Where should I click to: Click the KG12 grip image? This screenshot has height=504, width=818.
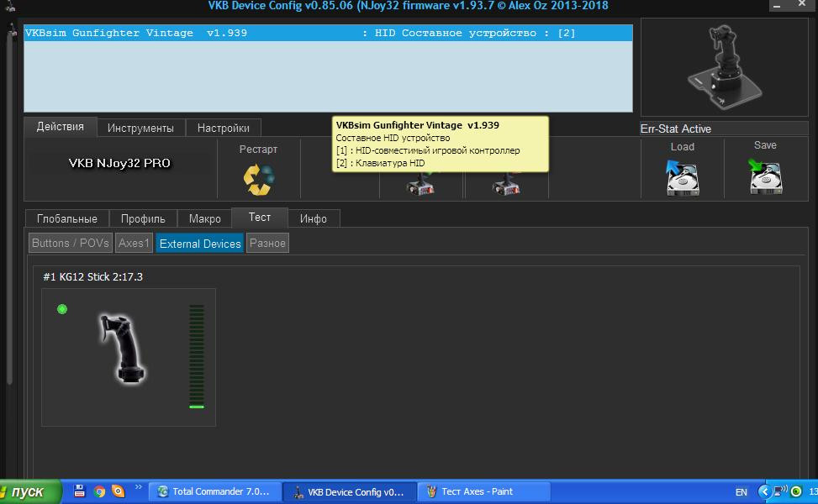(x=120, y=346)
